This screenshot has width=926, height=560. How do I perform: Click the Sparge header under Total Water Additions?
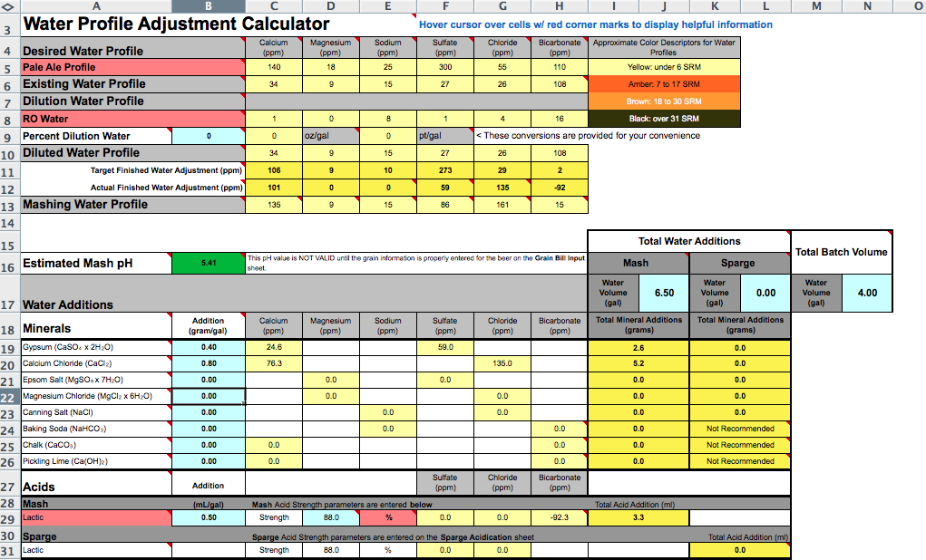[x=740, y=263]
